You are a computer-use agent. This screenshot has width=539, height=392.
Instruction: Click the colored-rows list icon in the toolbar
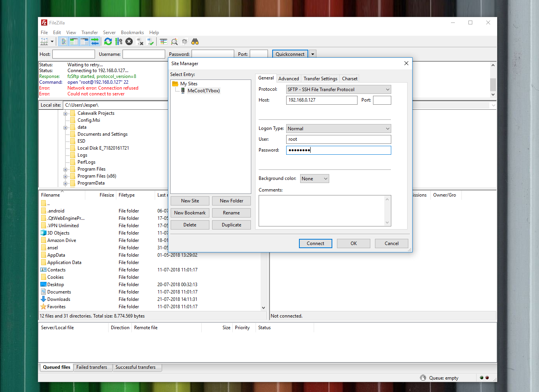(164, 41)
